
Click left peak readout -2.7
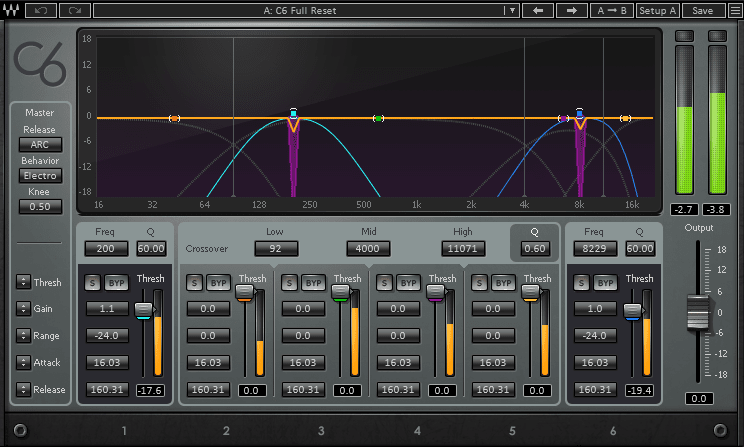pyautogui.click(x=684, y=209)
